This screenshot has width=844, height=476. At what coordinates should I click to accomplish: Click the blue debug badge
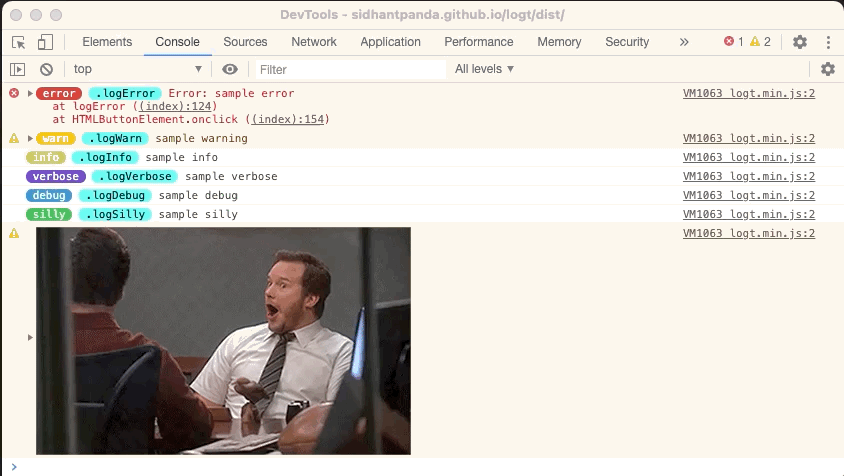[x=49, y=195]
